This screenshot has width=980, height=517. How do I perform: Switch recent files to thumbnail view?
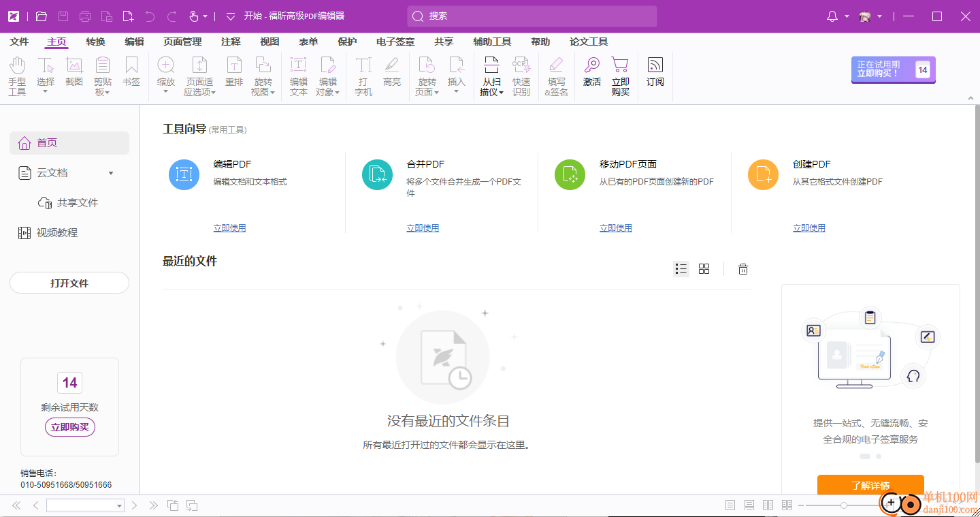tap(704, 269)
